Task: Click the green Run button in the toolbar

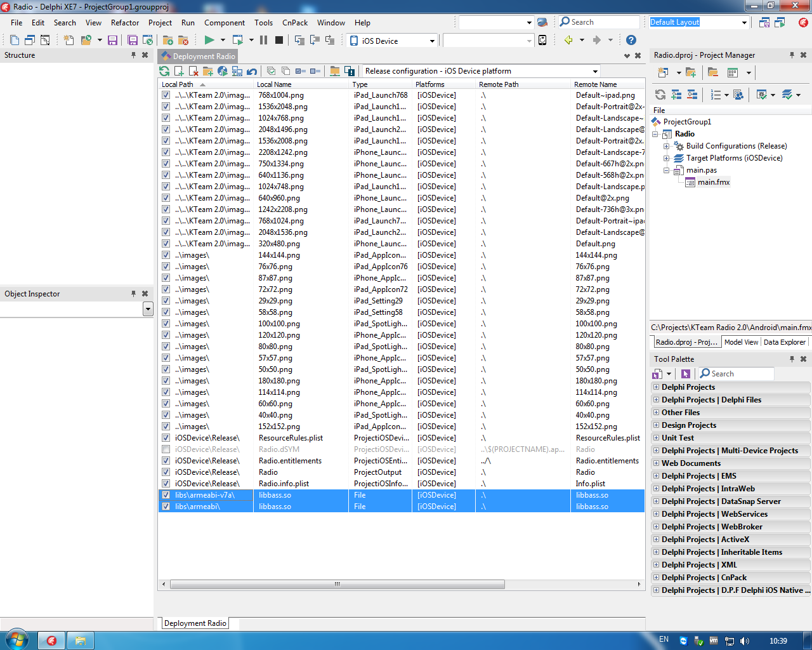Action: (209, 40)
